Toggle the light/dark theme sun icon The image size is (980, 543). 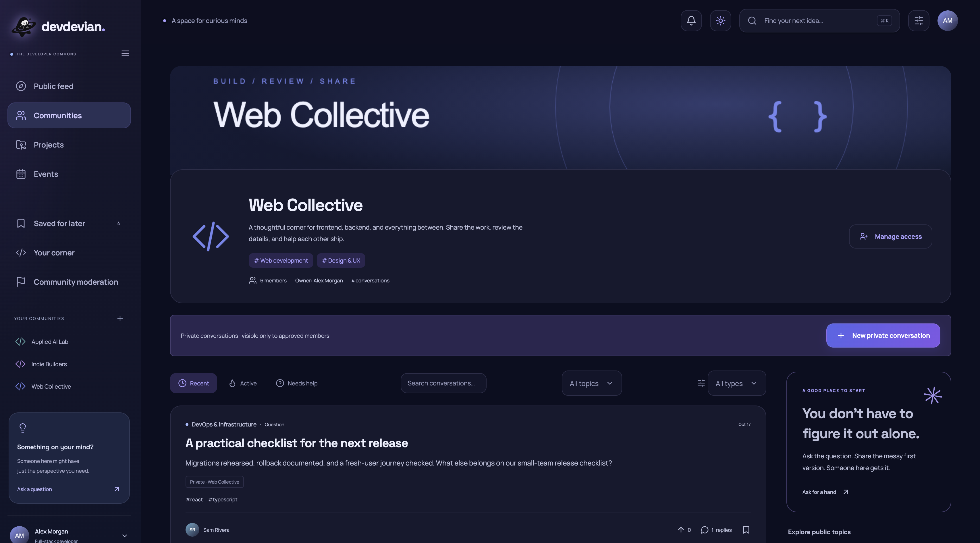click(720, 21)
